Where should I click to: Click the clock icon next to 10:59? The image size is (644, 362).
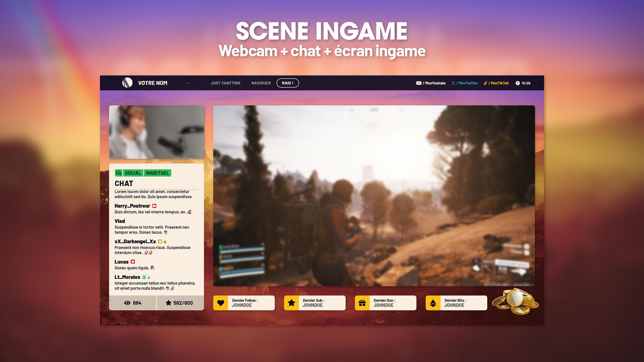tap(518, 83)
